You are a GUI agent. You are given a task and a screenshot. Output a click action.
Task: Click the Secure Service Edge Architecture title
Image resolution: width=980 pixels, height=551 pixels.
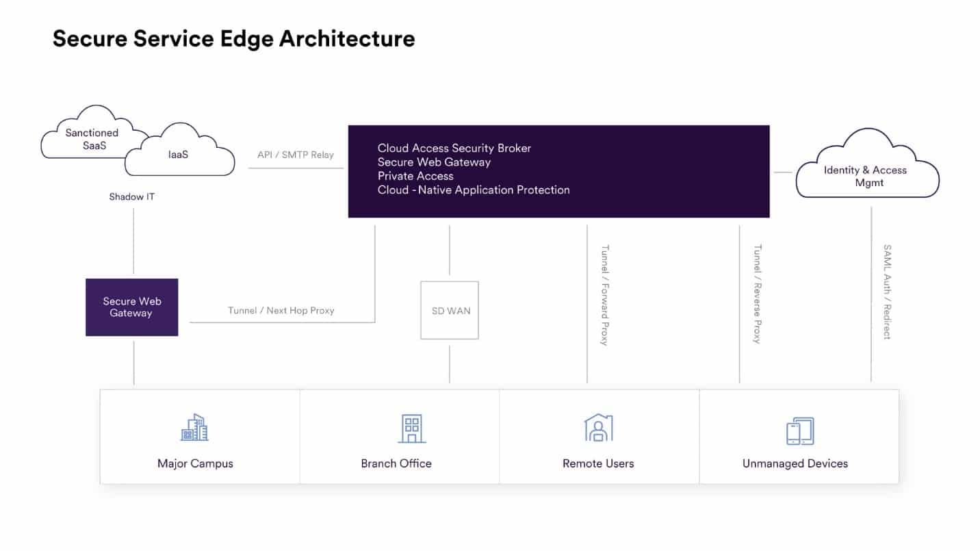pos(233,38)
